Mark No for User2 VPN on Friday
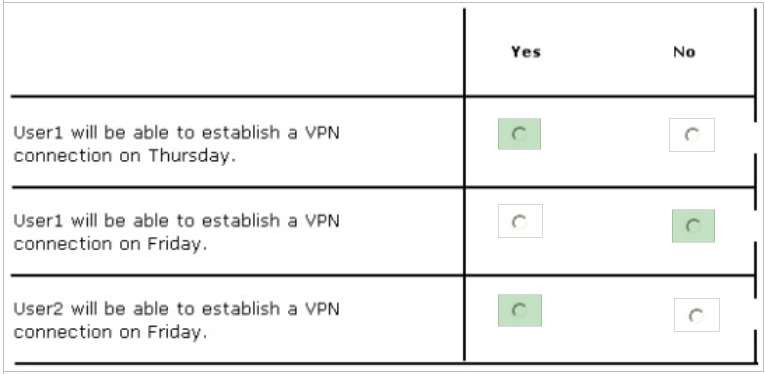Viewport: 765px width, 374px height. [x=697, y=315]
